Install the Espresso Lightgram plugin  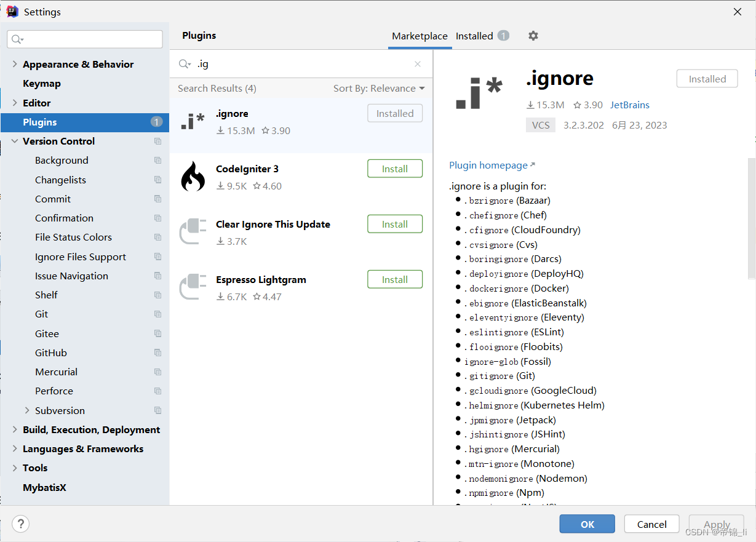coord(395,279)
